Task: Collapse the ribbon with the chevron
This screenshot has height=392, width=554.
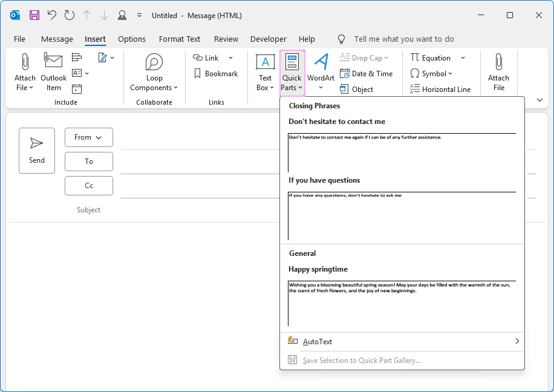Action: (539, 100)
